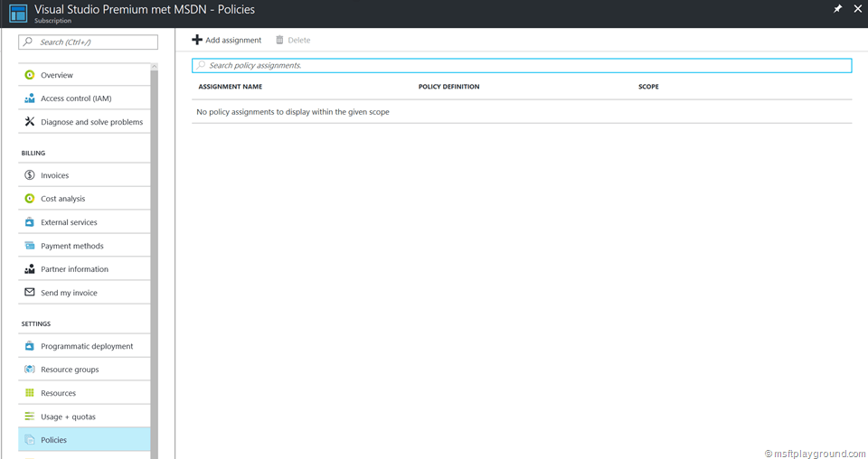Click the Add assignment button

click(227, 40)
